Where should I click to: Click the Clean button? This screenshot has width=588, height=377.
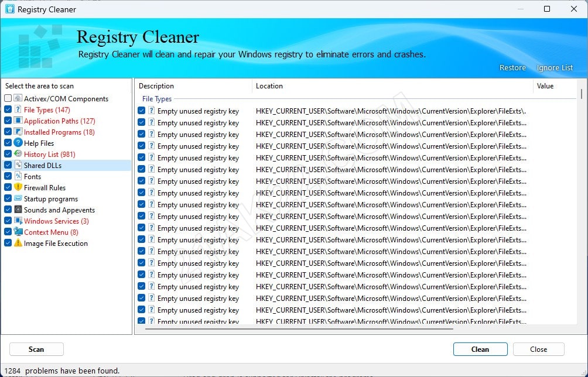(x=480, y=349)
